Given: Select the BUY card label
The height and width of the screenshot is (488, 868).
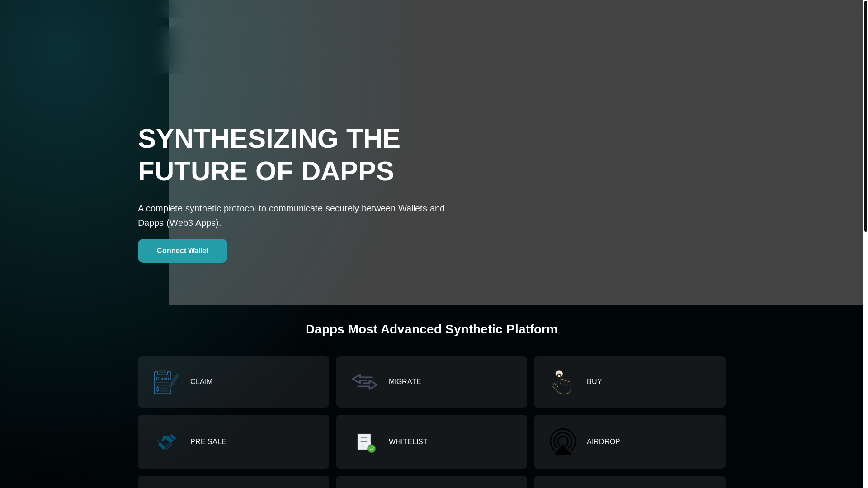Looking at the screenshot, I should 594,382.
